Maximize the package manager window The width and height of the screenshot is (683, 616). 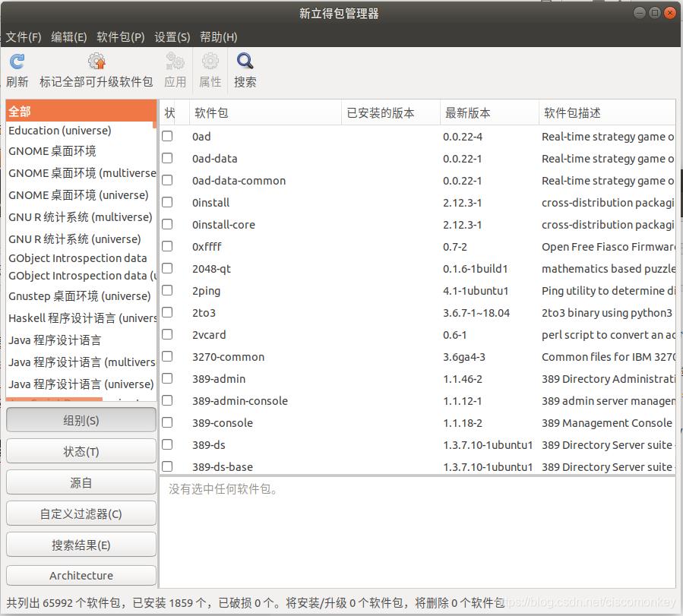pos(655,13)
